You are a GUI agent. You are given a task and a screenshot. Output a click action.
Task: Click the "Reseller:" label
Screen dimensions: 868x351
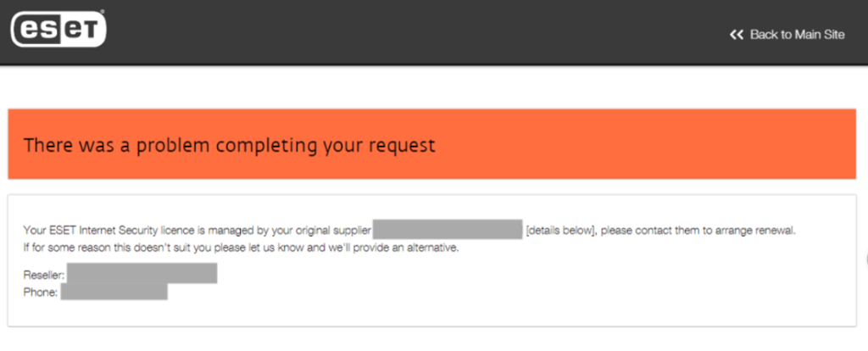coord(45,274)
